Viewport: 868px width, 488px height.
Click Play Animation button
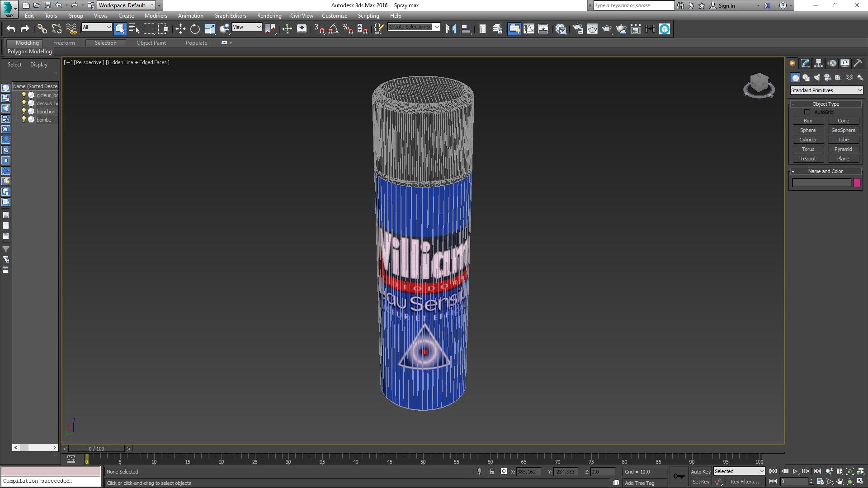point(795,472)
